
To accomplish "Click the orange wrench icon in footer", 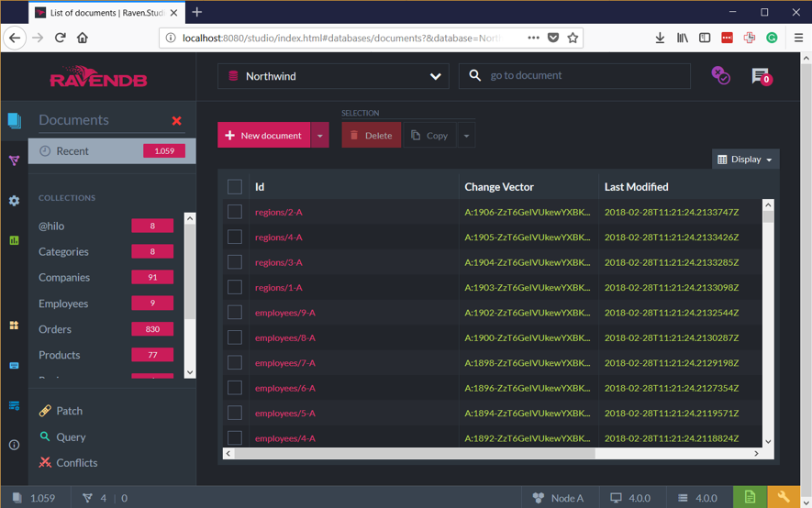I will tap(784, 497).
